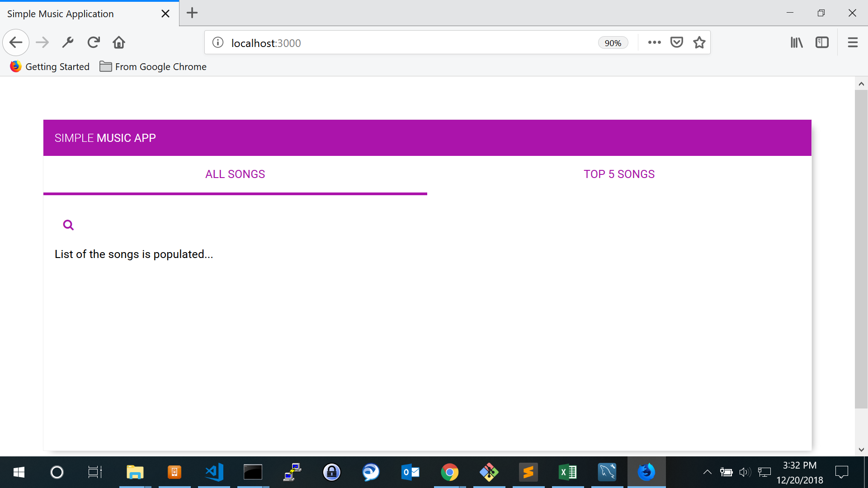This screenshot has width=868, height=488.
Task: Open page actions three-dot menu
Action: (x=654, y=42)
